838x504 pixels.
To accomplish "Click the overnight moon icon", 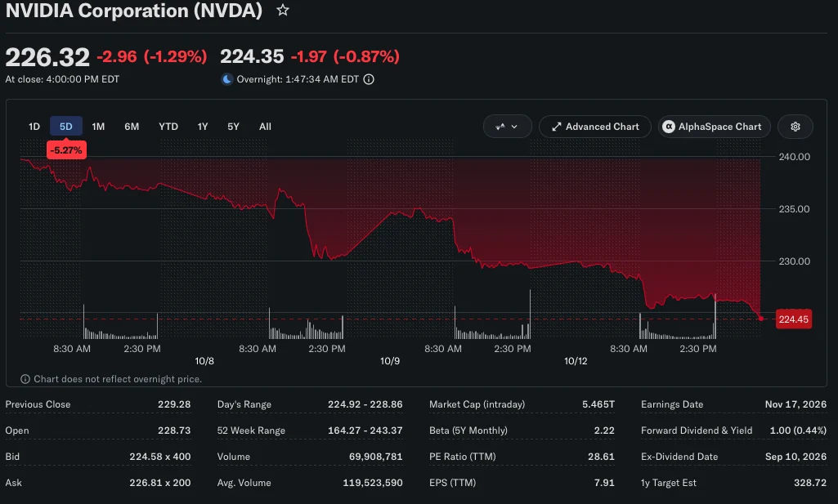I will tap(227, 79).
